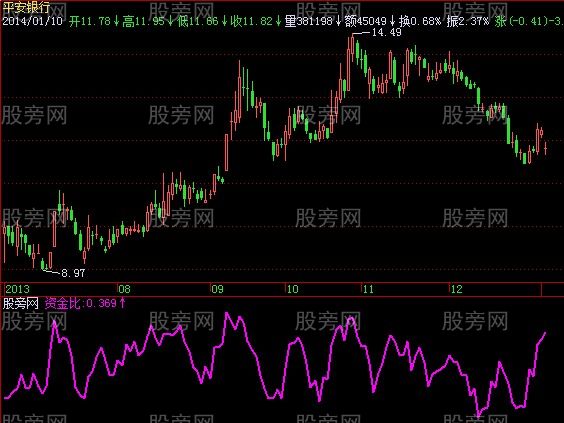Click the 资金比 indicator label
This screenshot has height=423, width=564.
62,303
